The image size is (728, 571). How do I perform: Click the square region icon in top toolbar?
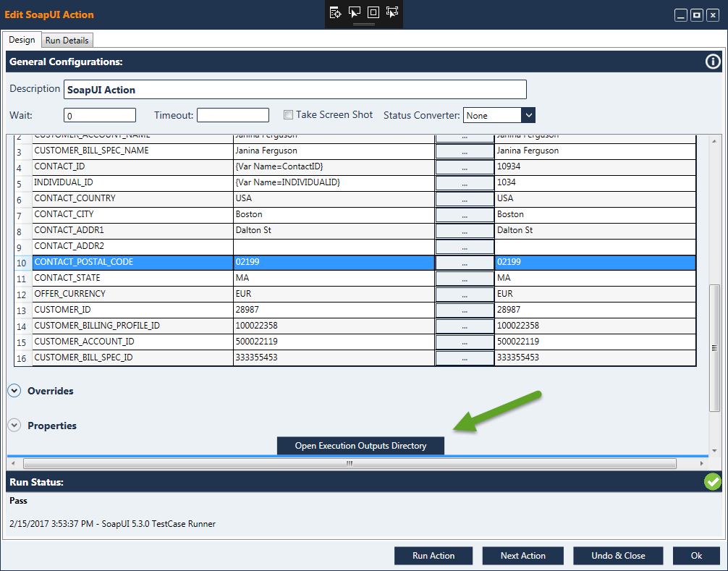(x=373, y=12)
